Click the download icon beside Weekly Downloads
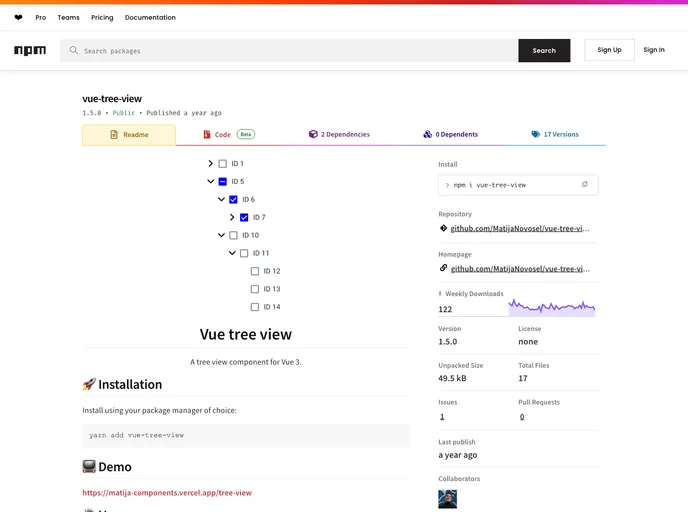The width and height of the screenshot is (688, 512). coord(440,294)
